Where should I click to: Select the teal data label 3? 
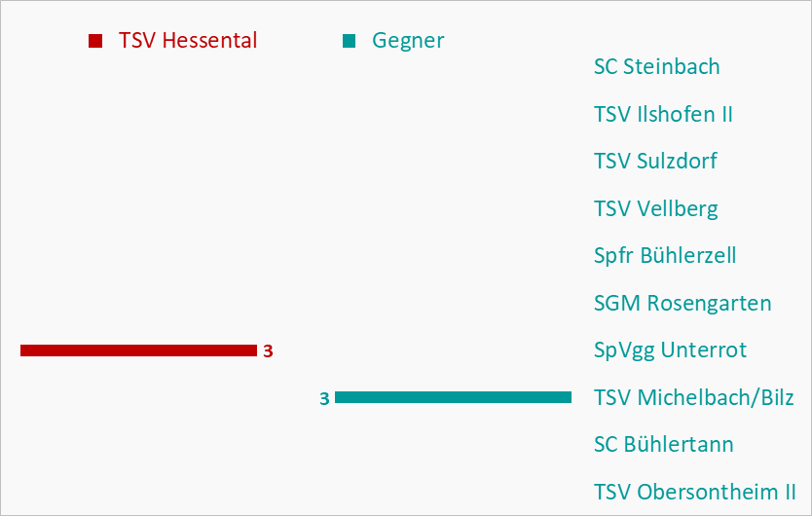point(324,398)
